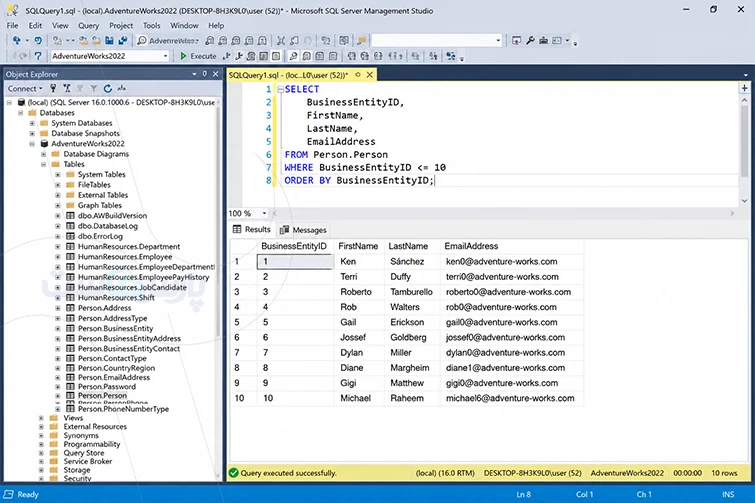Click the Ready status bar icon

click(9, 494)
